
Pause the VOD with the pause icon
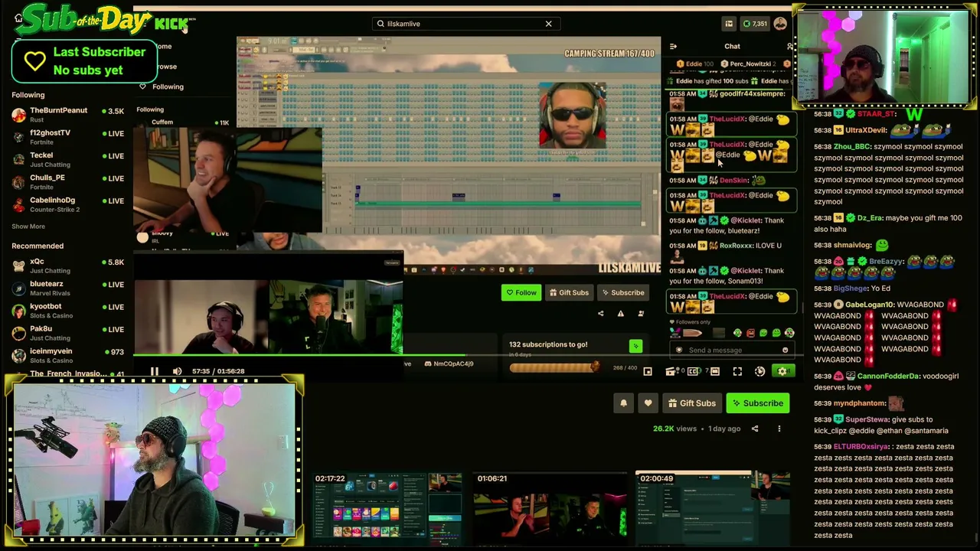click(x=154, y=371)
